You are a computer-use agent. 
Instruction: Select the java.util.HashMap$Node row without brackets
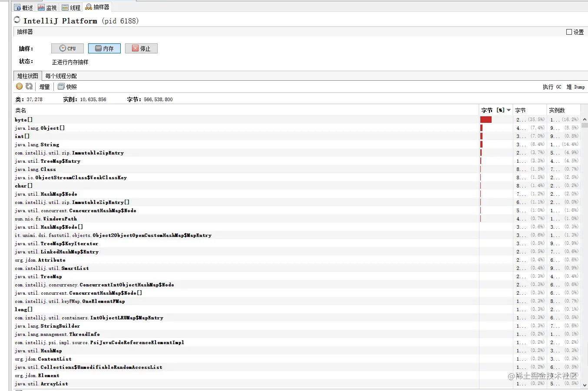(x=297, y=194)
